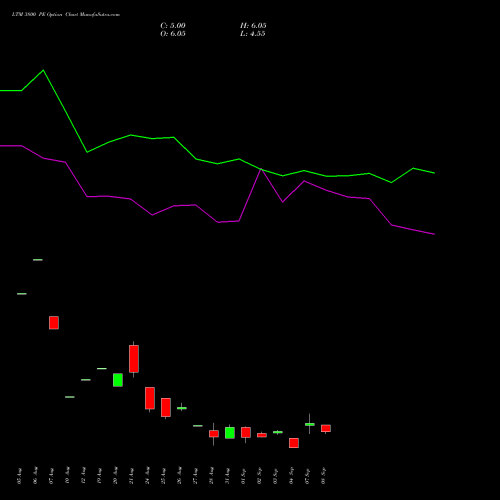Click the green line's peak near 06 Aug
Viewport: 500px width, 500px height.
point(43,70)
